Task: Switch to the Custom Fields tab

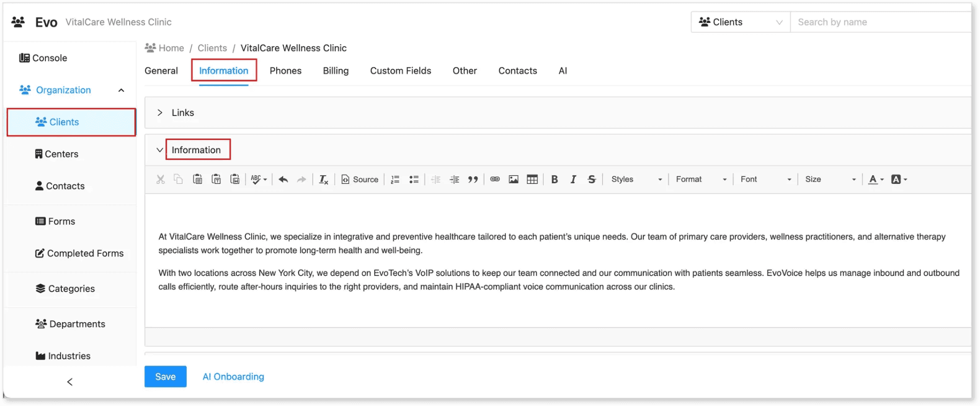Action: click(x=401, y=70)
